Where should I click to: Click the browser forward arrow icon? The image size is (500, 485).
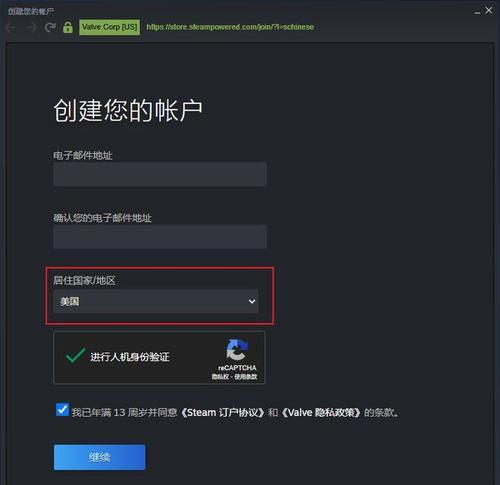pyautogui.click(x=31, y=27)
